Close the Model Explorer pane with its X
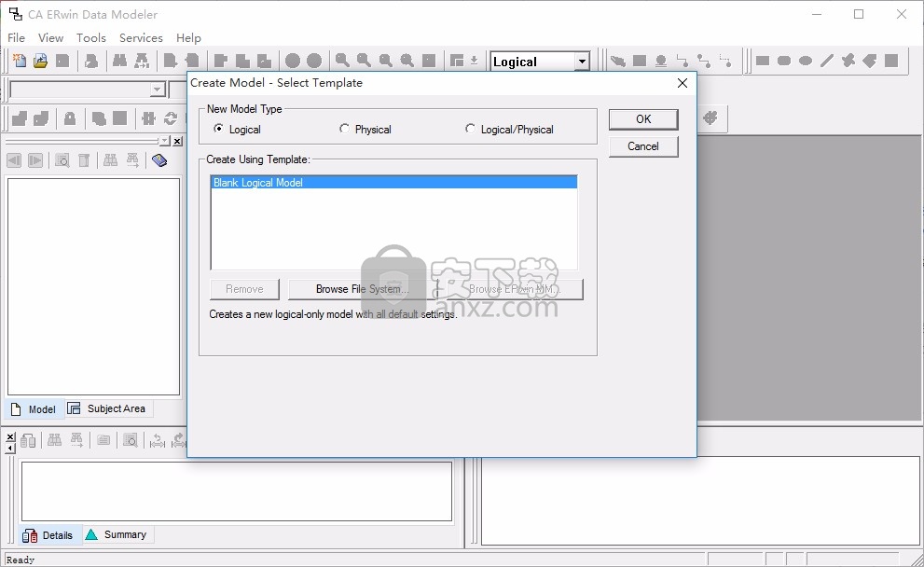Viewport: 924px width, 567px height. tap(177, 141)
